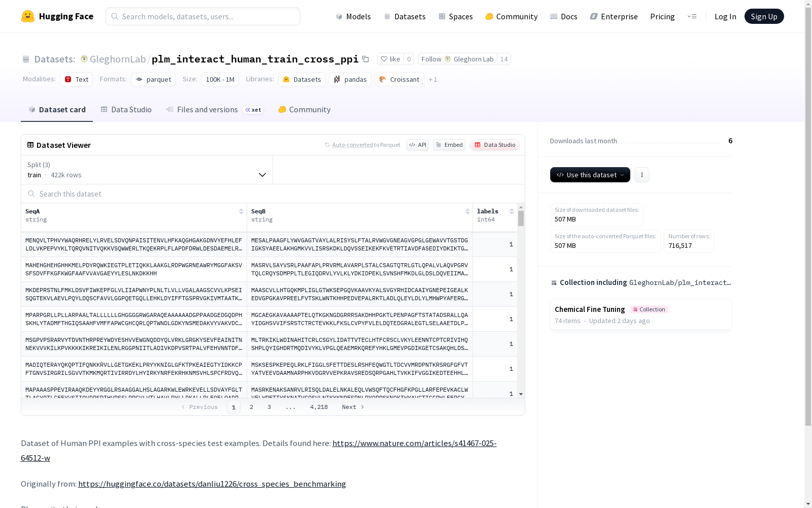812x508 pixels.
Task: Focus the search models, datasets, users field
Action: [x=203, y=16]
